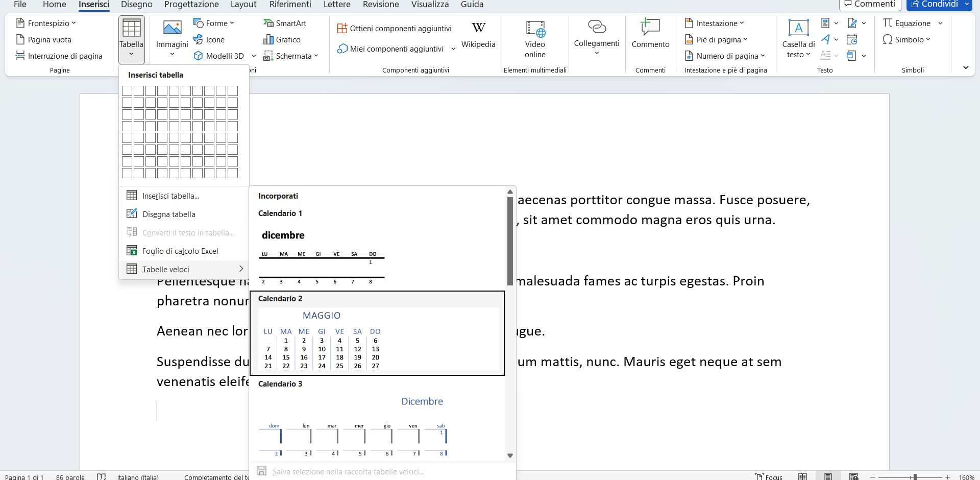Screen dimensions: 980x480
Task: Expand the Intestazione dropdown
Action: (717, 23)
